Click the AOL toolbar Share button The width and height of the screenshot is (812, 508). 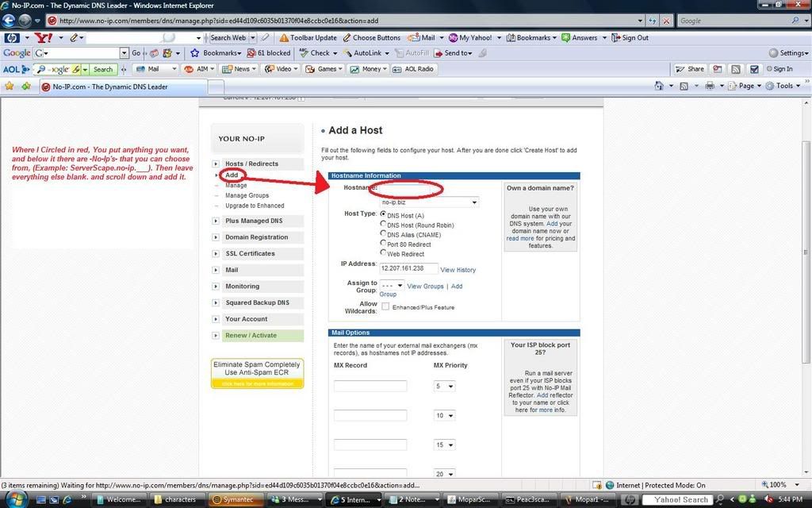689,69
